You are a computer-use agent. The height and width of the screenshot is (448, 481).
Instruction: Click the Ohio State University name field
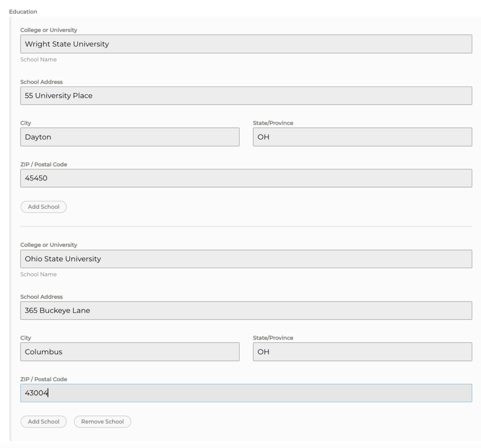246,259
